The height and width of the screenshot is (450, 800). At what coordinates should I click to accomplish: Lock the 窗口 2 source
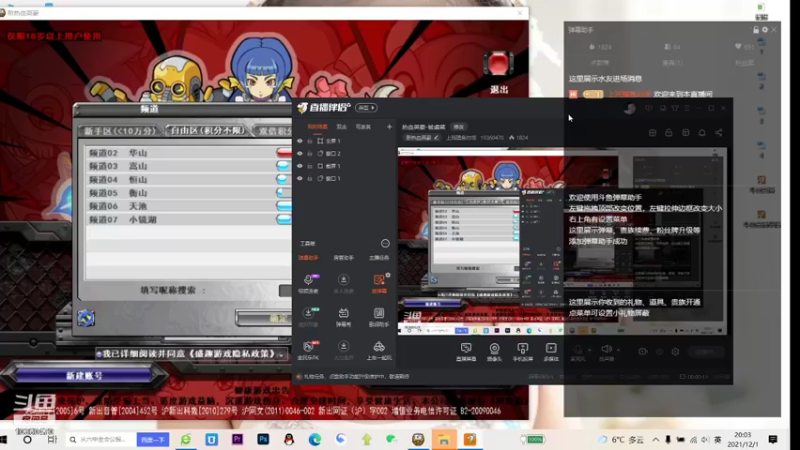[310, 153]
